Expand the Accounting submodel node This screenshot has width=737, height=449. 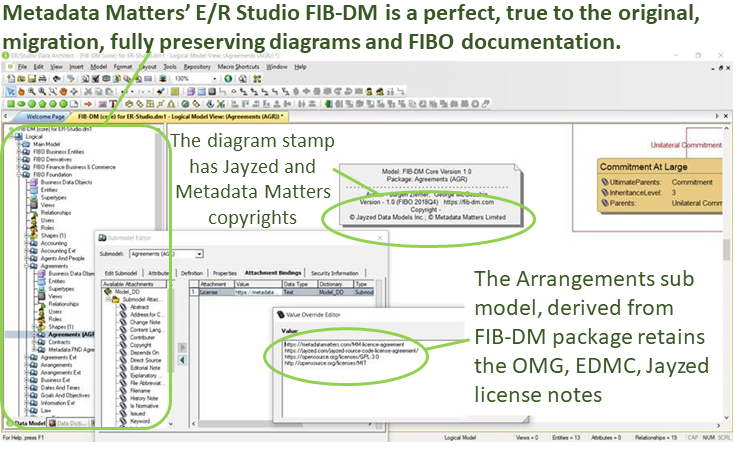pyautogui.click(x=27, y=243)
